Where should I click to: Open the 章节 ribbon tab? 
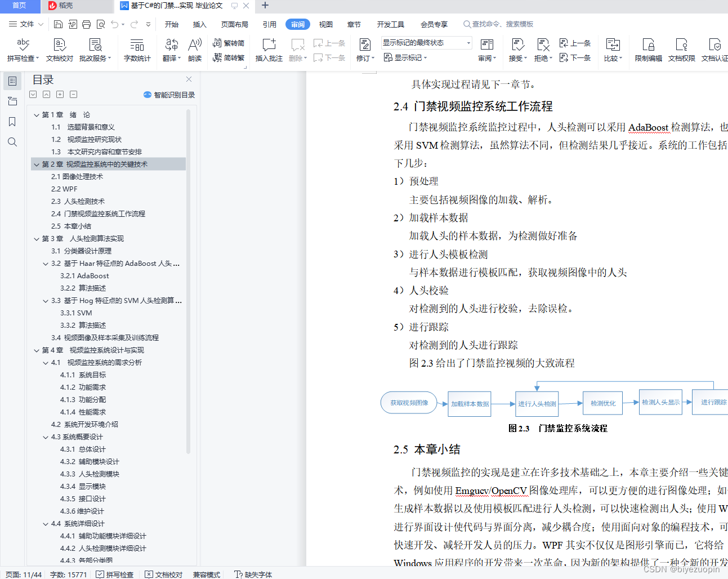pyautogui.click(x=354, y=24)
